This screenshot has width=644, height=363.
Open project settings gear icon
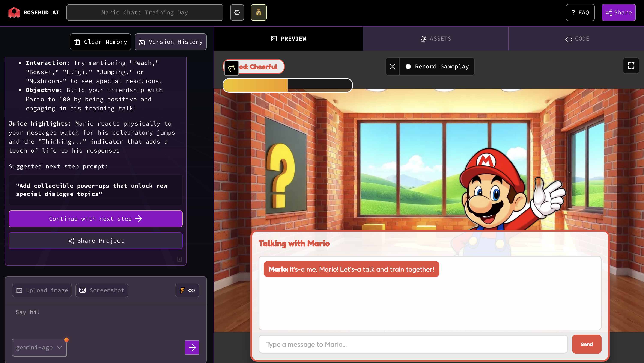coord(237,12)
